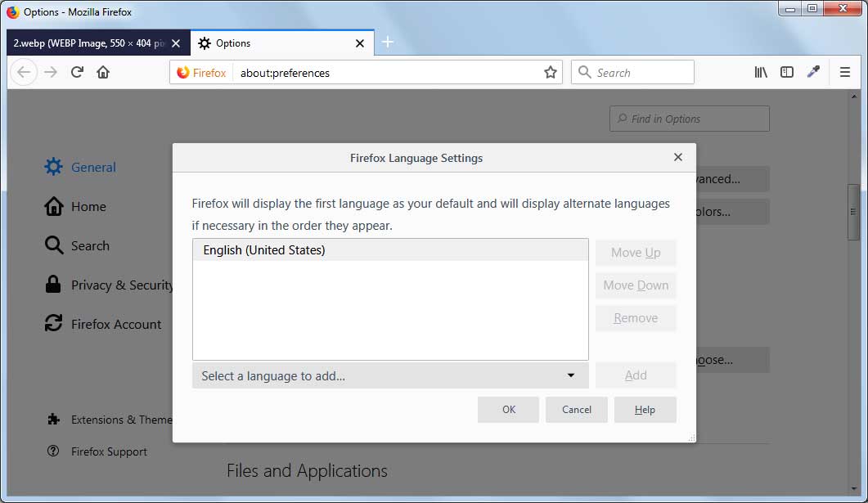Click the page vertical scrollbar thumb

tap(853, 212)
